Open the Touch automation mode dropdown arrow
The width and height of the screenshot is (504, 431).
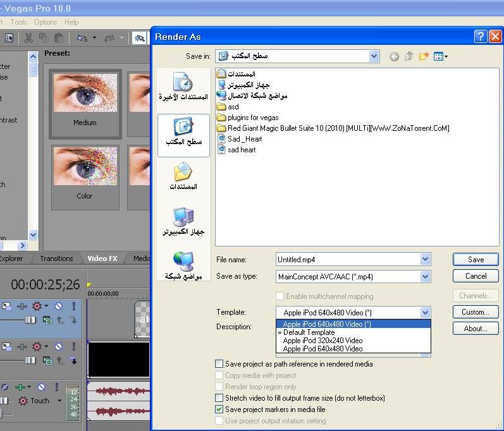pos(59,401)
